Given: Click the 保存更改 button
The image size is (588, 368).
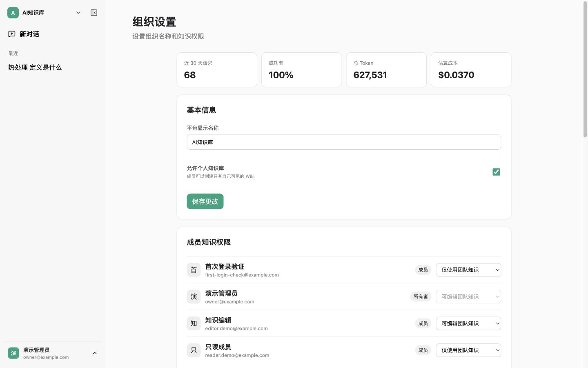Looking at the screenshot, I should [x=205, y=201].
